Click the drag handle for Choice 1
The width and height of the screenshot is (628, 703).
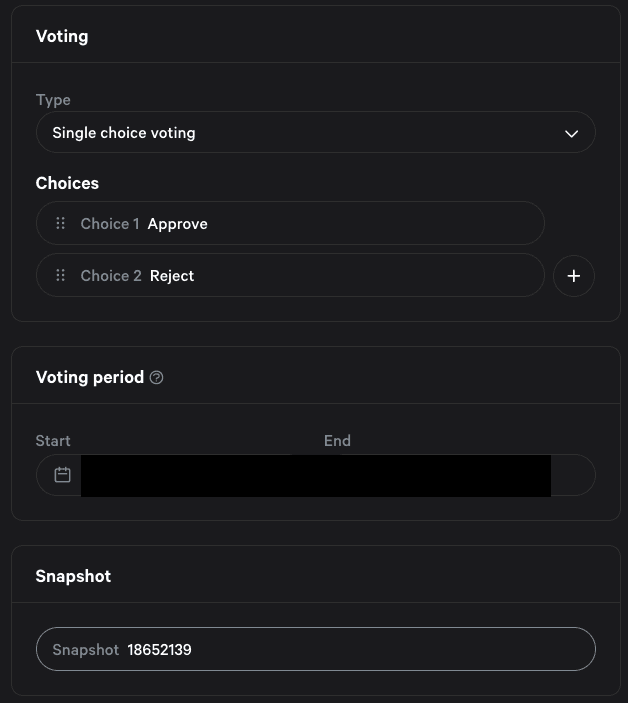coord(61,223)
